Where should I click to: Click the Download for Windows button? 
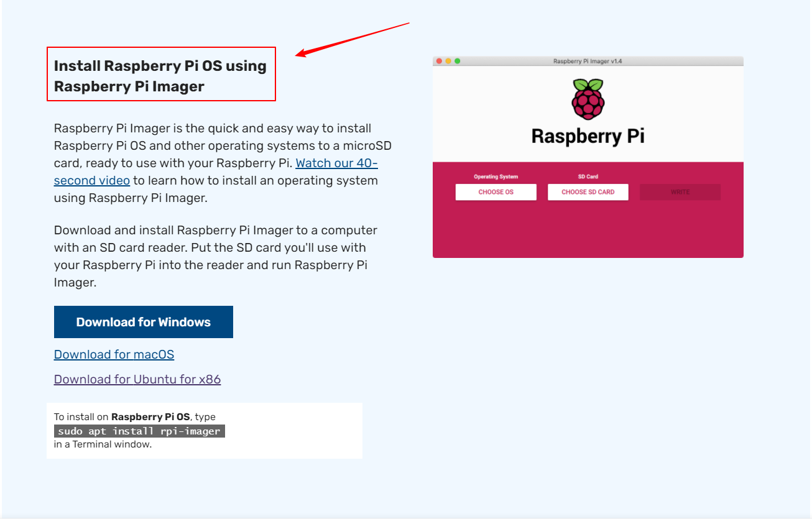pyautogui.click(x=143, y=322)
